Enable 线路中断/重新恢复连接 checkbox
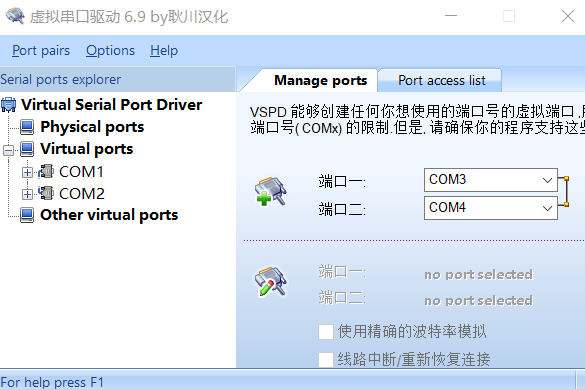585x389 pixels. [326, 360]
